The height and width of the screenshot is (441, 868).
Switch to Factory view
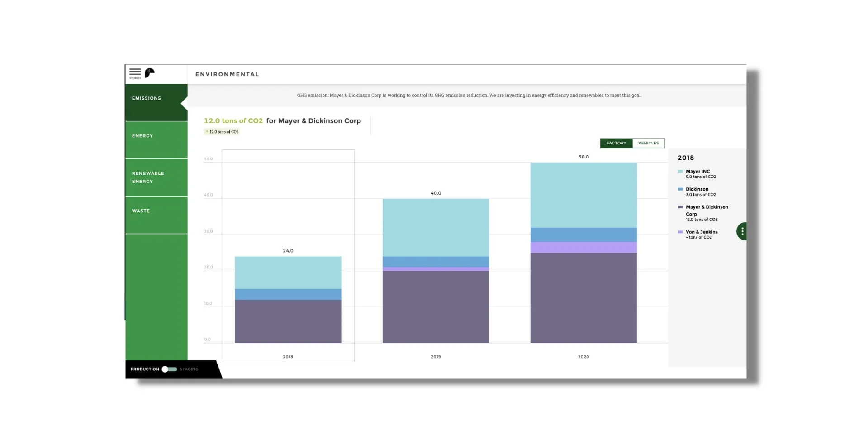pyautogui.click(x=616, y=143)
